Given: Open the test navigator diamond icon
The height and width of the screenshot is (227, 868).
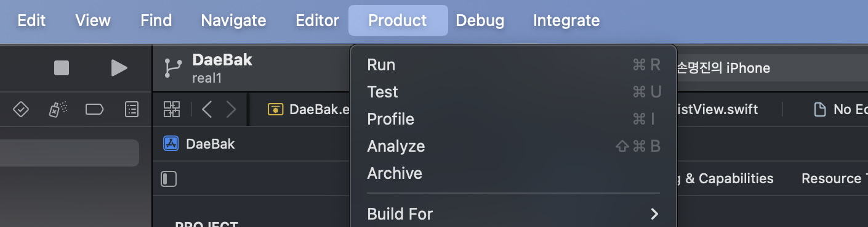Looking at the screenshot, I should pos(21,110).
